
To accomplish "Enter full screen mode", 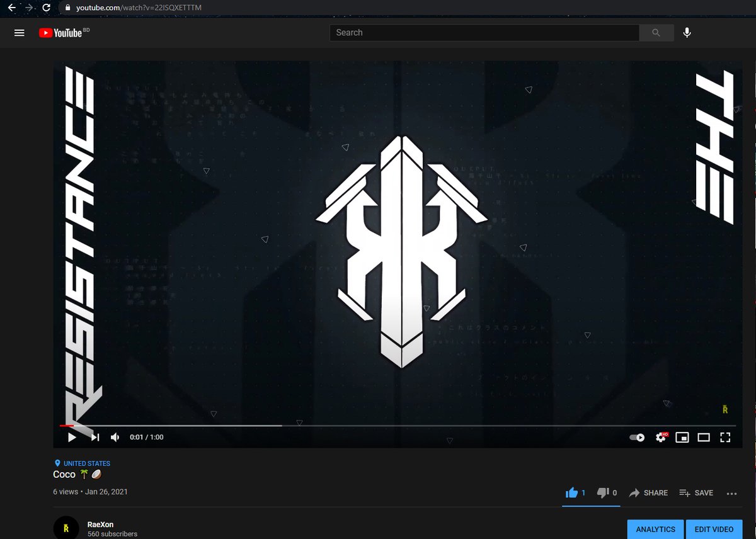I will pos(725,437).
